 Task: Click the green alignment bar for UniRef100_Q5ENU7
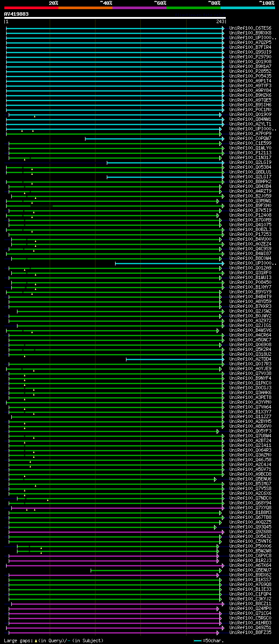tap(156, 570)
